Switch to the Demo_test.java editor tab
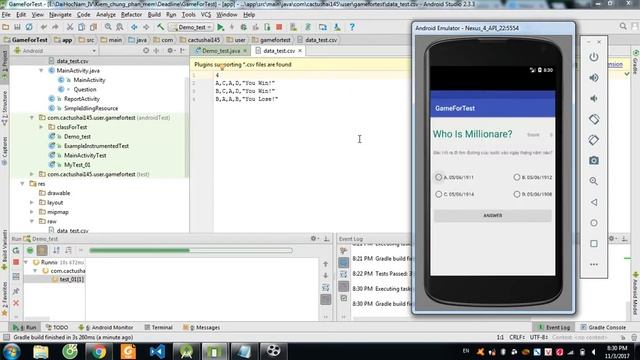640x360 pixels. click(221, 51)
